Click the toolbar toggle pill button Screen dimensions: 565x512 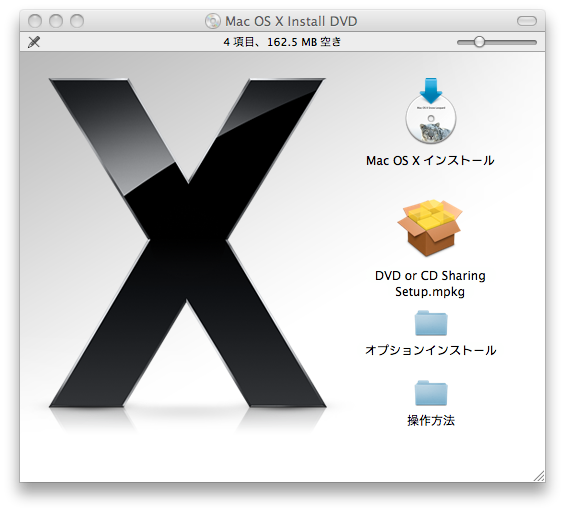pos(527,21)
